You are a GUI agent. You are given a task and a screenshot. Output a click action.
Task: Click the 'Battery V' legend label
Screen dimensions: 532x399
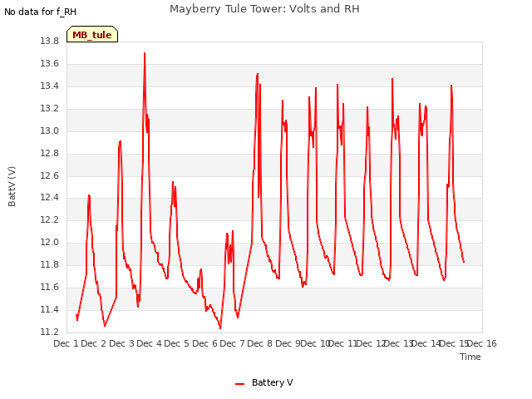point(272,382)
